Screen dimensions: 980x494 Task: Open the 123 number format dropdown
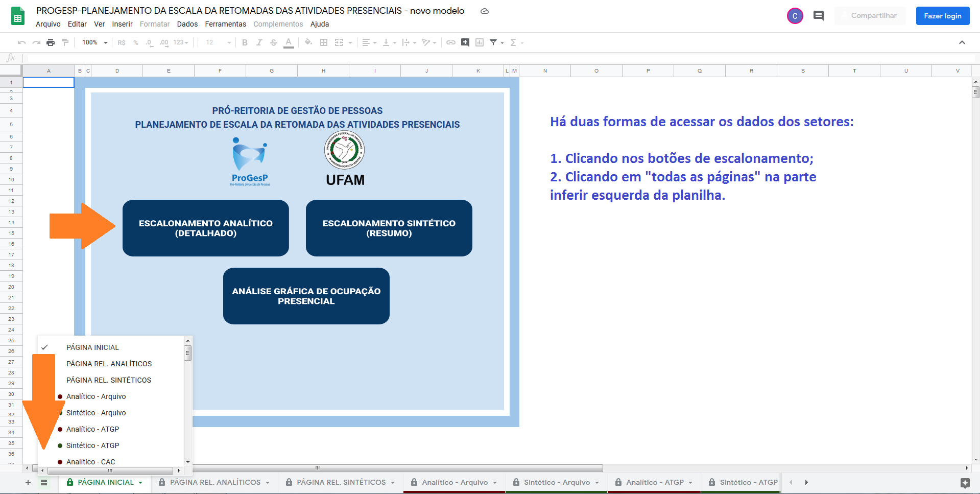click(x=181, y=42)
